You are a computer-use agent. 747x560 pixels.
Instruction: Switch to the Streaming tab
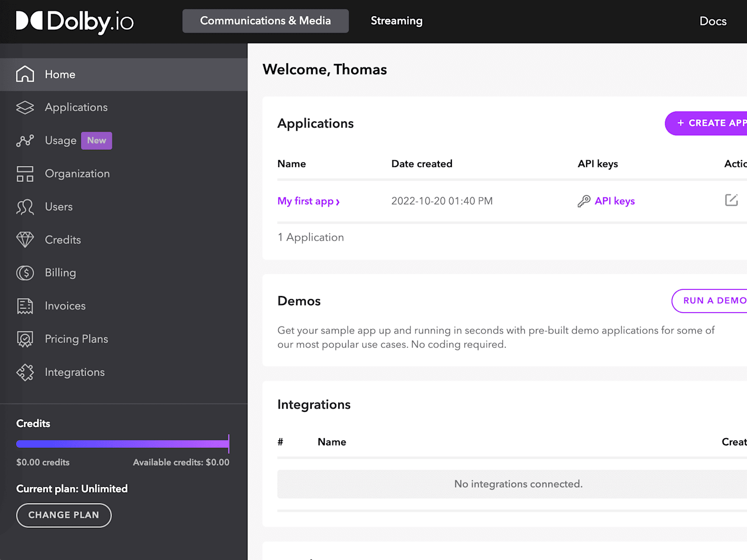(397, 21)
